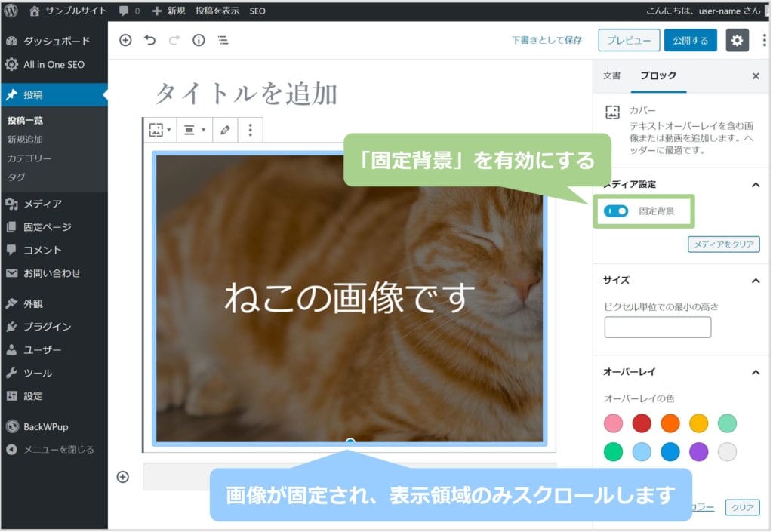This screenshot has height=532, width=773.
Task: Click the 公開する button
Action: click(690, 41)
